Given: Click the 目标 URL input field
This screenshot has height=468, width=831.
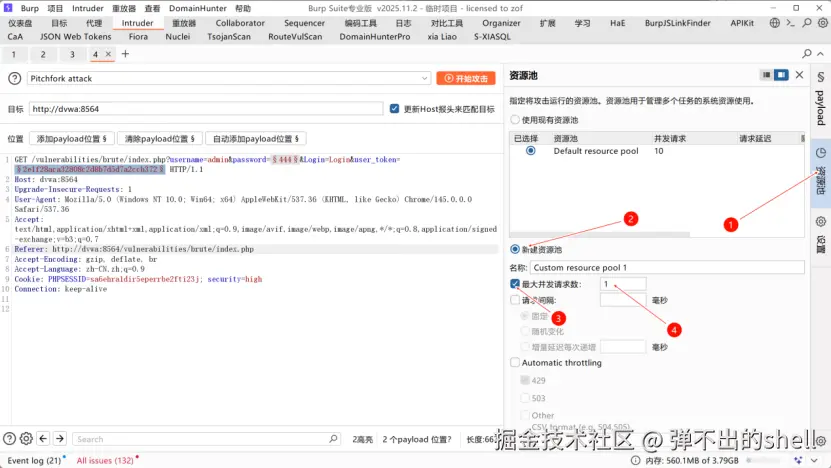Looking at the screenshot, I should click(x=206, y=109).
